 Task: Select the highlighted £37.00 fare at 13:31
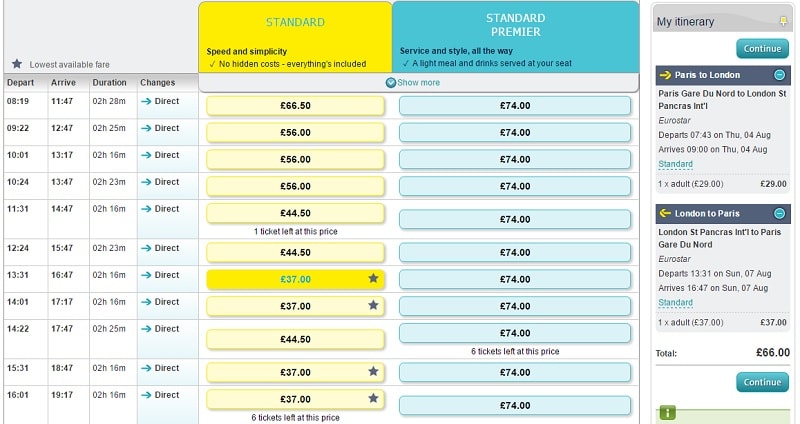click(x=295, y=279)
